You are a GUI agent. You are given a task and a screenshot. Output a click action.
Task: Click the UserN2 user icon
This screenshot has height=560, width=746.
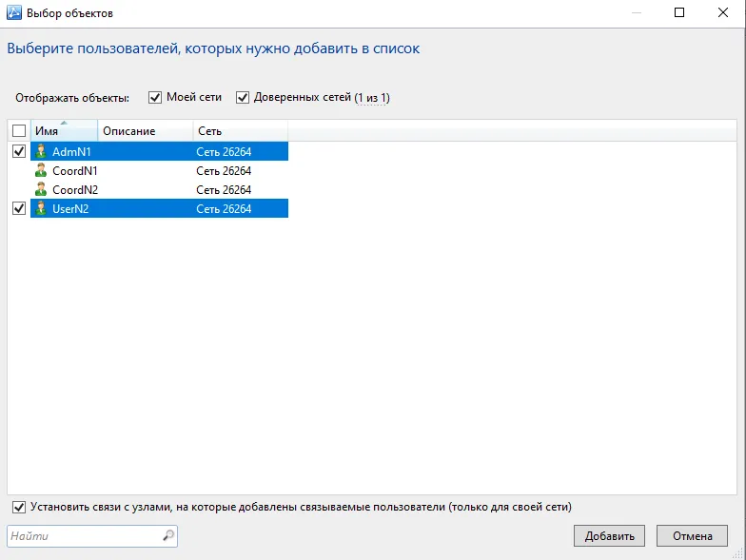pyautogui.click(x=41, y=208)
